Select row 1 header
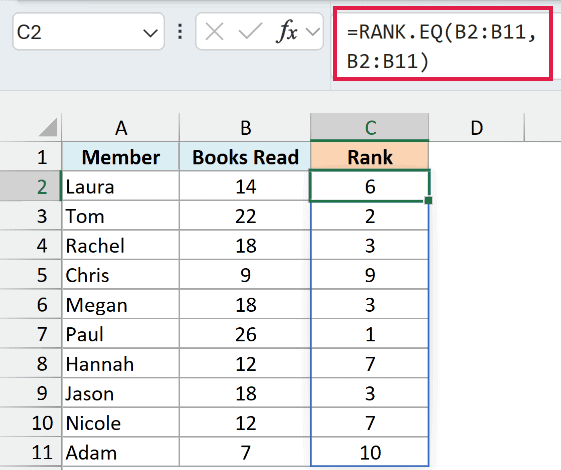The image size is (561, 470). point(31,157)
